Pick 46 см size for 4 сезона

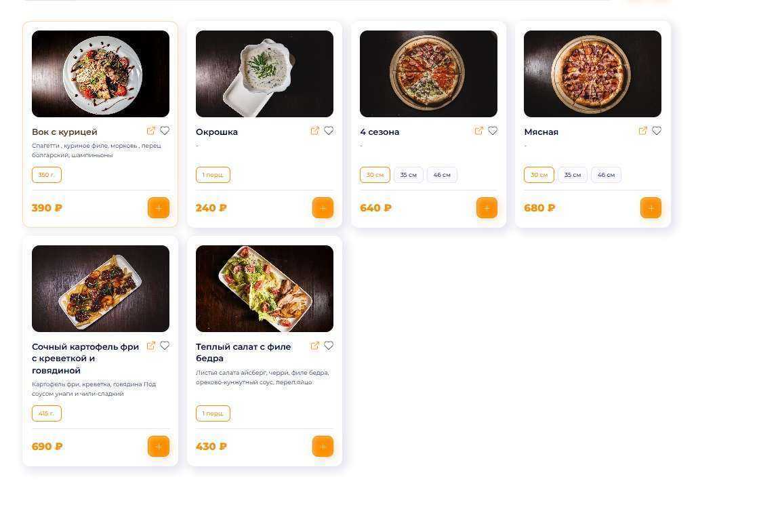coord(442,175)
